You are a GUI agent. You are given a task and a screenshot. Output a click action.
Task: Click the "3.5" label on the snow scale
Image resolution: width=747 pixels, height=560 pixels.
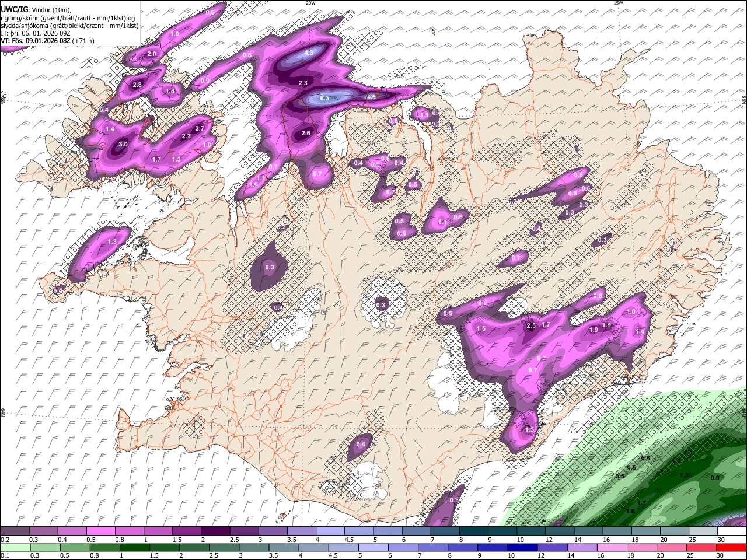coord(292,540)
